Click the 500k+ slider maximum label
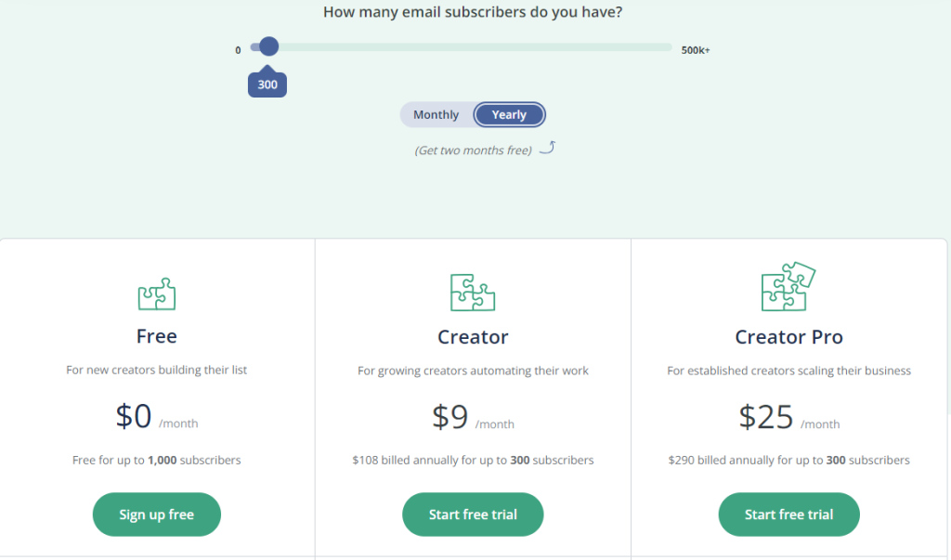 (x=695, y=50)
